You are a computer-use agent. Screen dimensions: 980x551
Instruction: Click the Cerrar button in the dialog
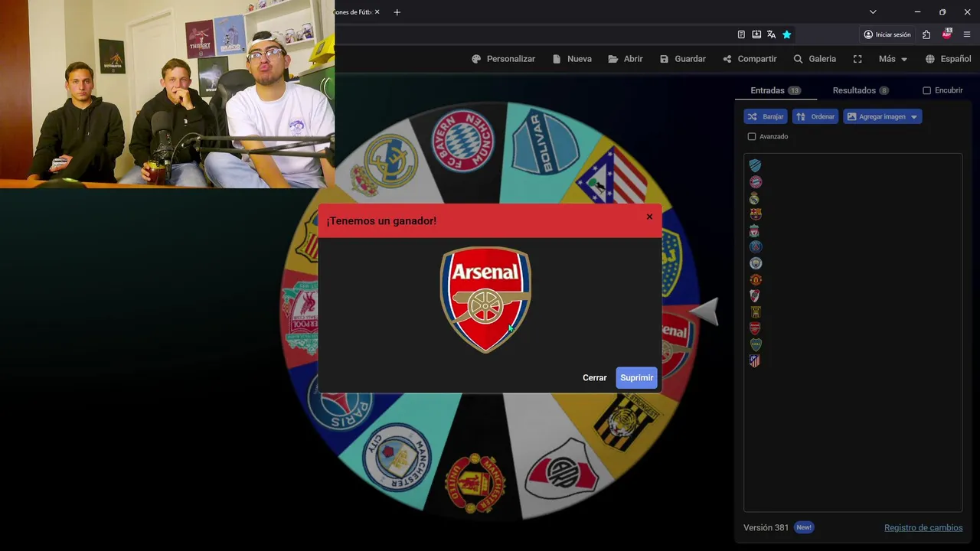[594, 377]
